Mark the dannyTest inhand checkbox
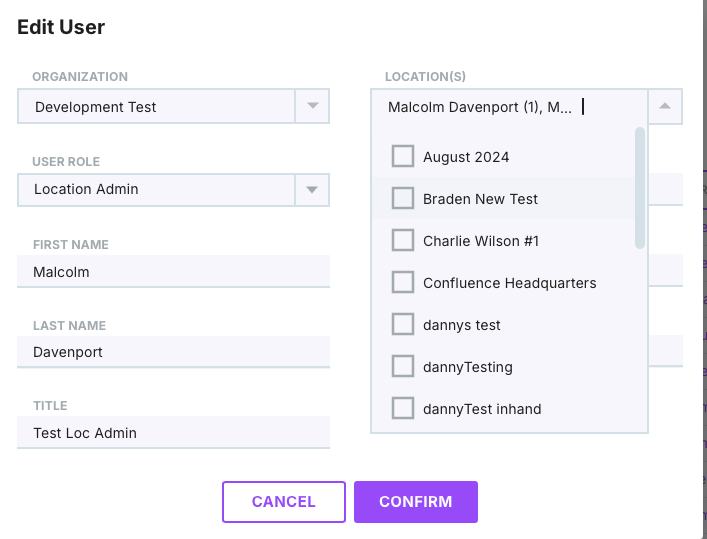This screenshot has height=539, width=707. 403,409
